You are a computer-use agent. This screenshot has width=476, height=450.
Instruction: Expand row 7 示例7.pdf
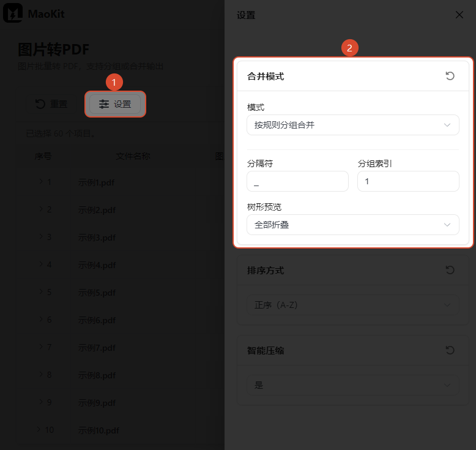[x=40, y=347]
